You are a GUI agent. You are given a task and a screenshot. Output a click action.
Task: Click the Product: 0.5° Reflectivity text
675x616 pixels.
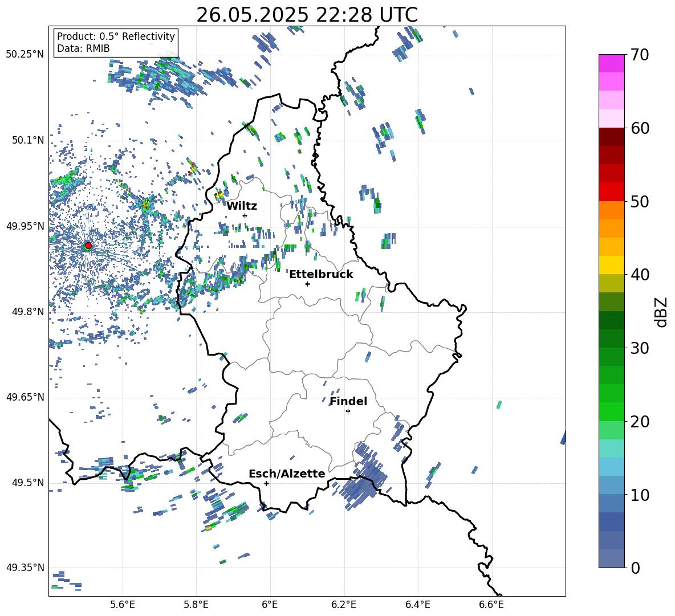click(116, 36)
